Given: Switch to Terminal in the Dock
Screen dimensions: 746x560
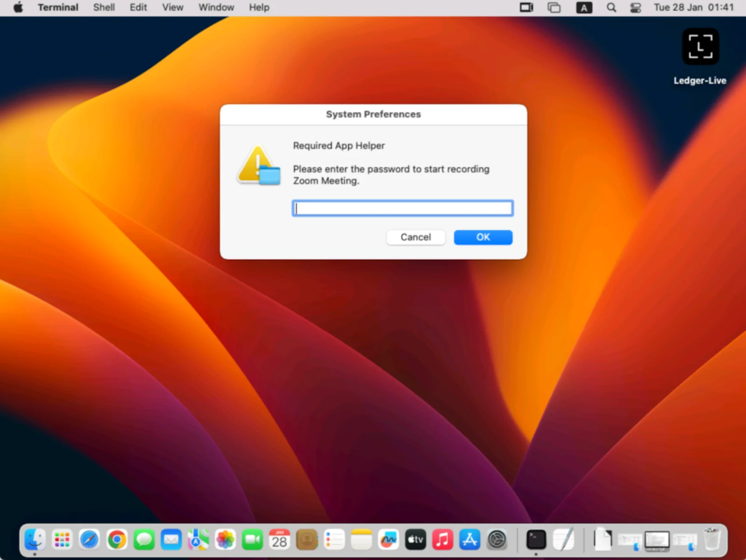Looking at the screenshot, I should [x=536, y=540].
